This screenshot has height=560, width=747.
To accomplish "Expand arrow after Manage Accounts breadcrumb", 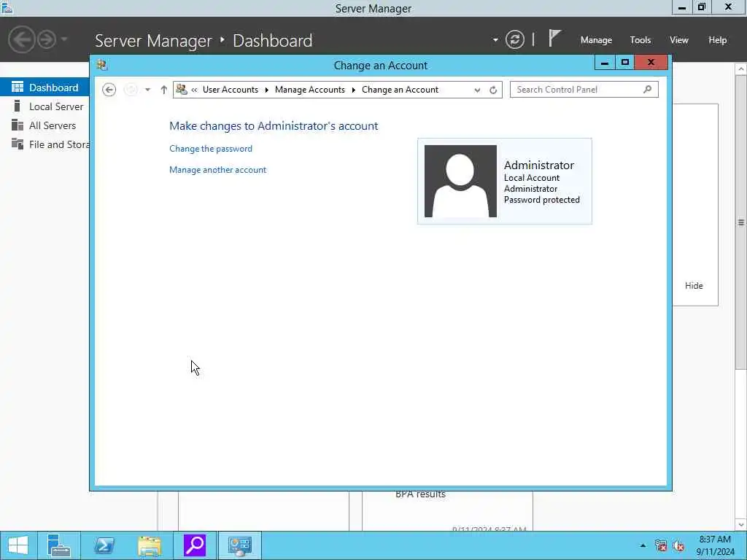I will click(354, 90).
